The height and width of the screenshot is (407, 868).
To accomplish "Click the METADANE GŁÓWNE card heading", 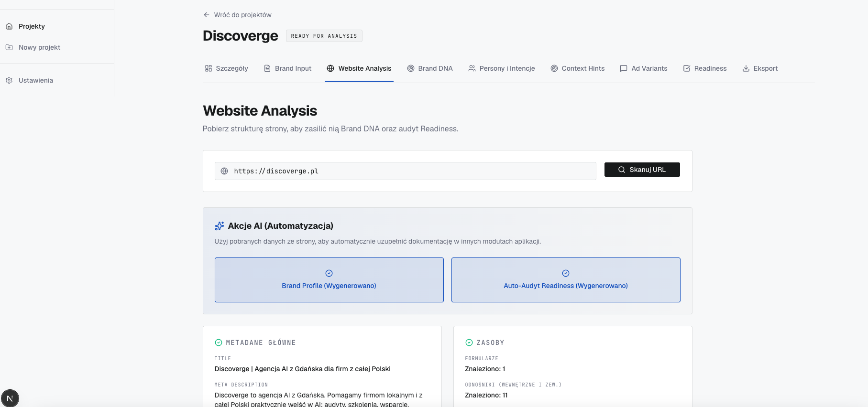I will (261, 343).
